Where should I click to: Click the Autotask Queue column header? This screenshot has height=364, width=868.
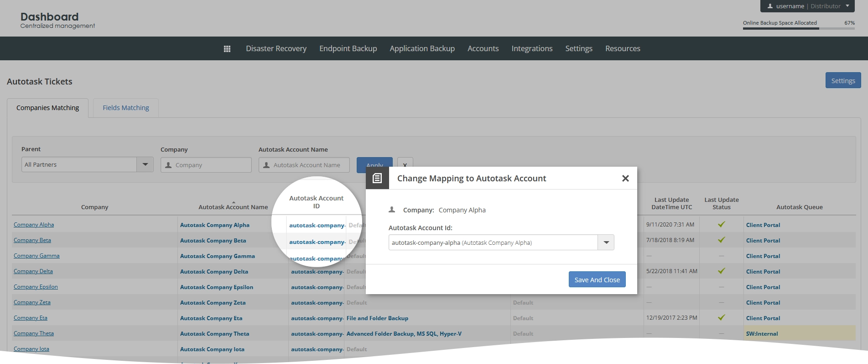tap(800, 207)
